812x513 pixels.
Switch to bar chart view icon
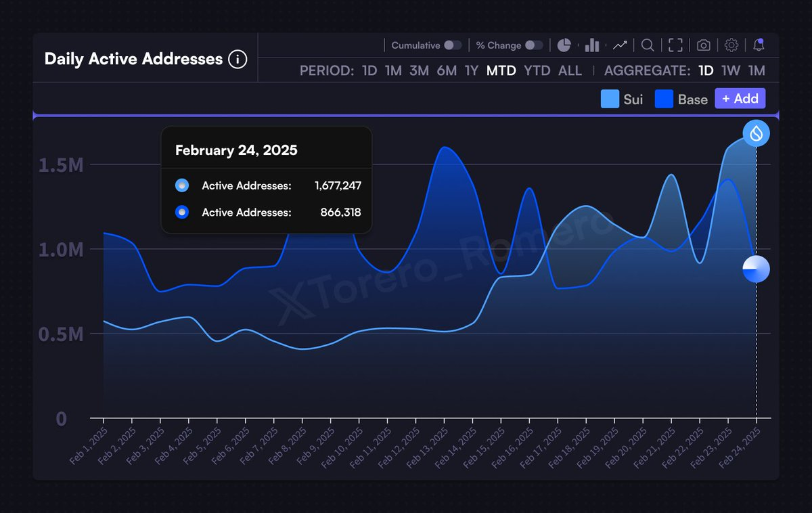592,45
